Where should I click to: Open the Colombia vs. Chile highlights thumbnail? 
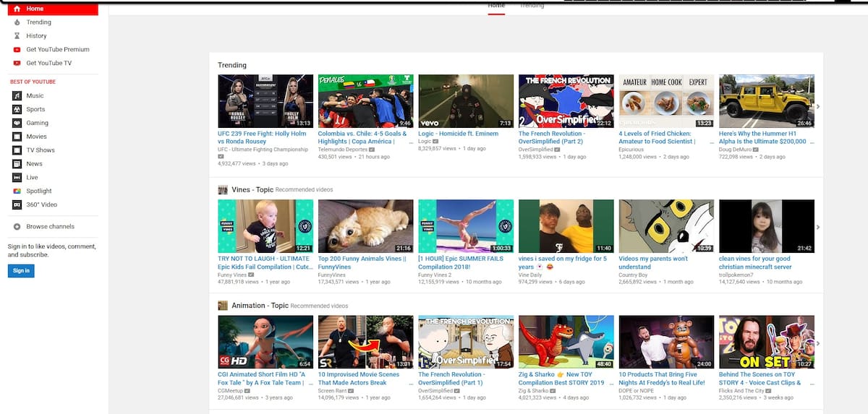pyautogui.click(x=365, y=101)
